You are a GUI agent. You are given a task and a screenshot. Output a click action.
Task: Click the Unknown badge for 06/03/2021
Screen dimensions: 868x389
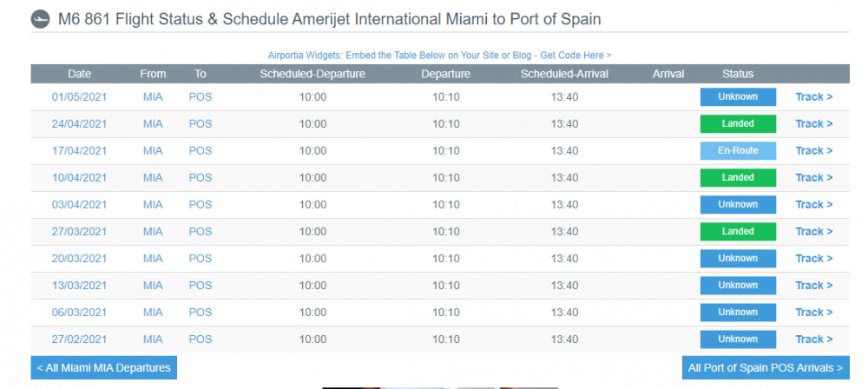point(738,313)
